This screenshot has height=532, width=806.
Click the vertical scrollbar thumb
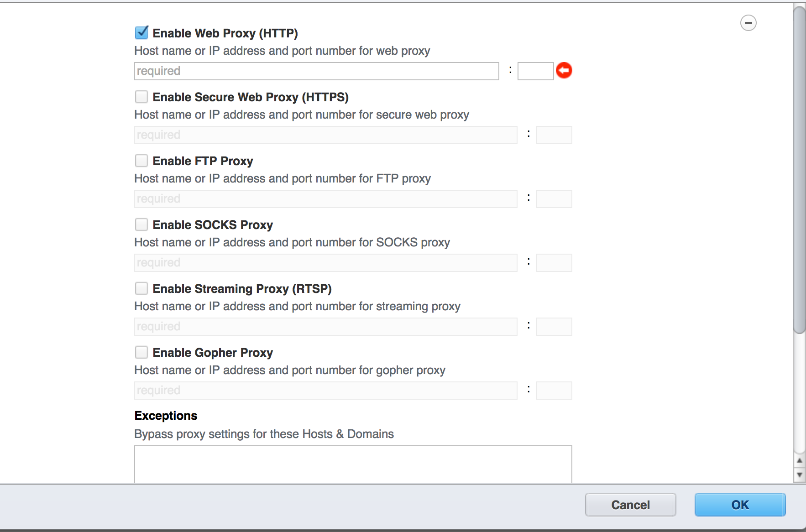[799, 169]
